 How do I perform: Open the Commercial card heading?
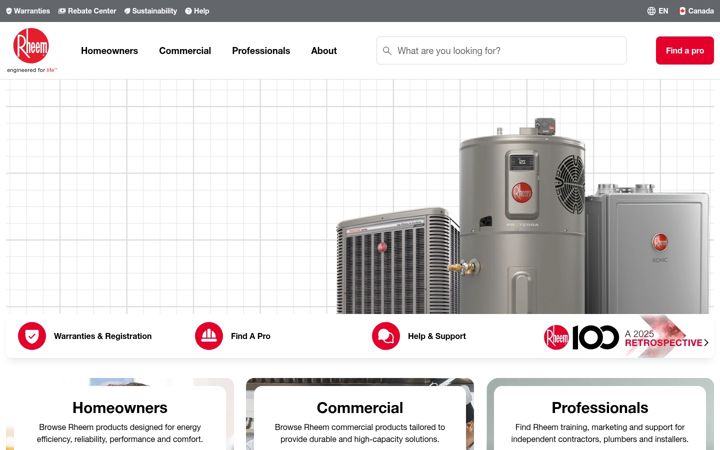point(360,408)
